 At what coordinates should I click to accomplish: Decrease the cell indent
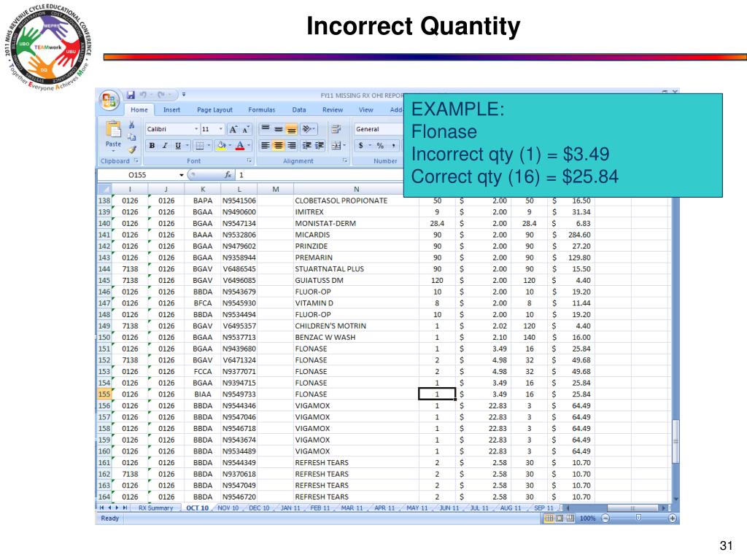click(x=306, y=146)
